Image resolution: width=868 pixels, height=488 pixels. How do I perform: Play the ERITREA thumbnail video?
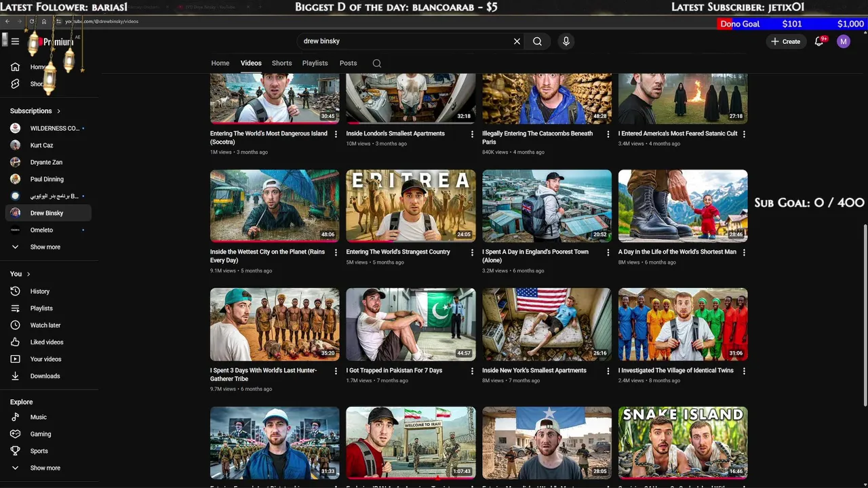[x=411, y=206]
